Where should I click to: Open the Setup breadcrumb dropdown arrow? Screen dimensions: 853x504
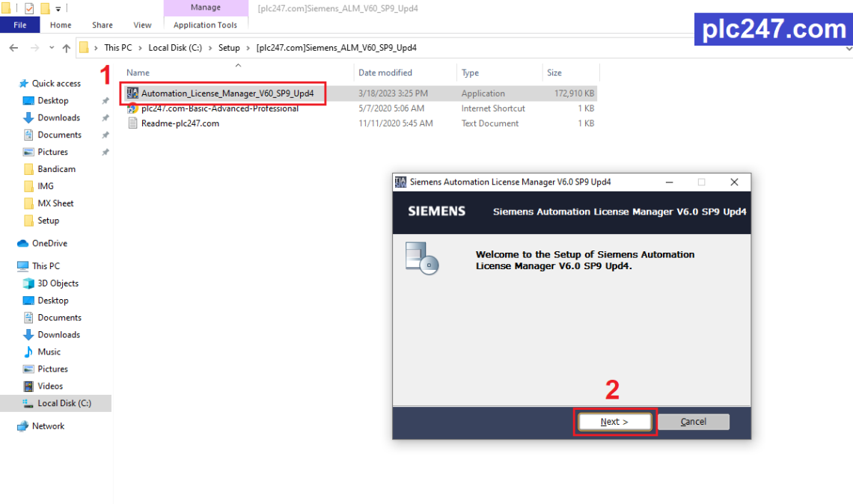(248, 47)
